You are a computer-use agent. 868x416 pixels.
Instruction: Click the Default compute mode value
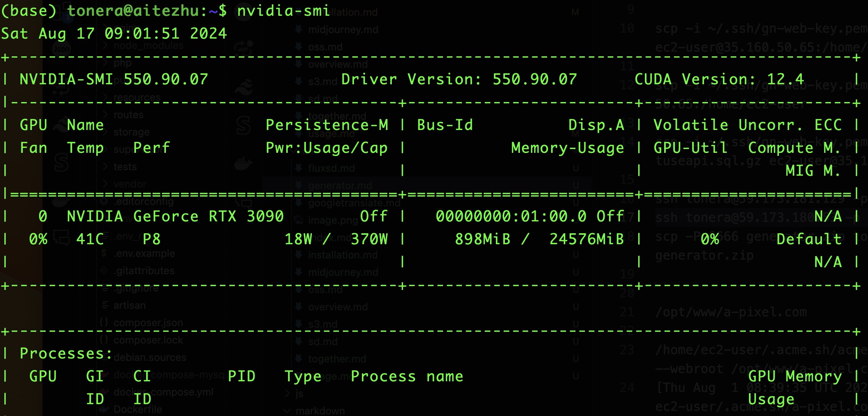coord(809,239)
